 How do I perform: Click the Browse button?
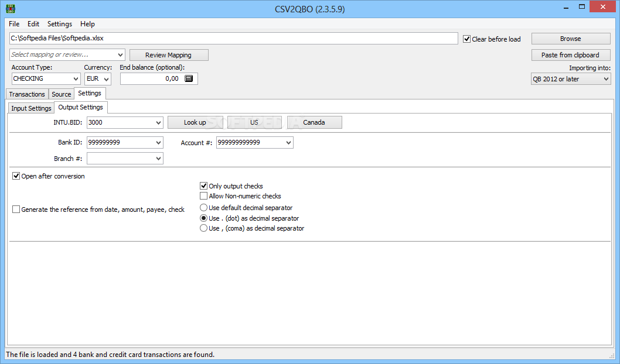(571, 39)
